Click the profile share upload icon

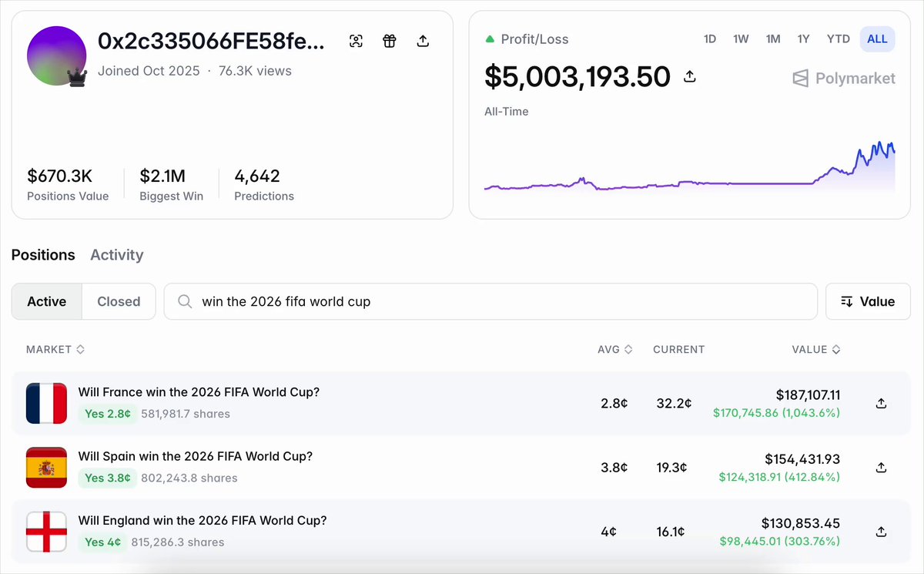click(x=423, y=42)
